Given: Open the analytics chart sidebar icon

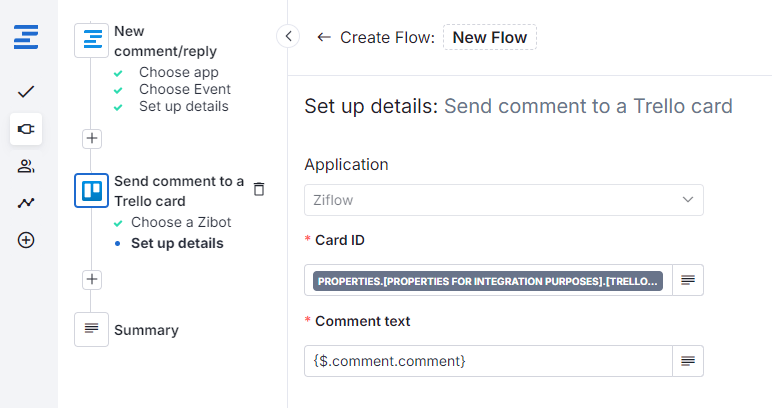Looking at the screenshot, I should pyautogui.click(x=26, y=203).
